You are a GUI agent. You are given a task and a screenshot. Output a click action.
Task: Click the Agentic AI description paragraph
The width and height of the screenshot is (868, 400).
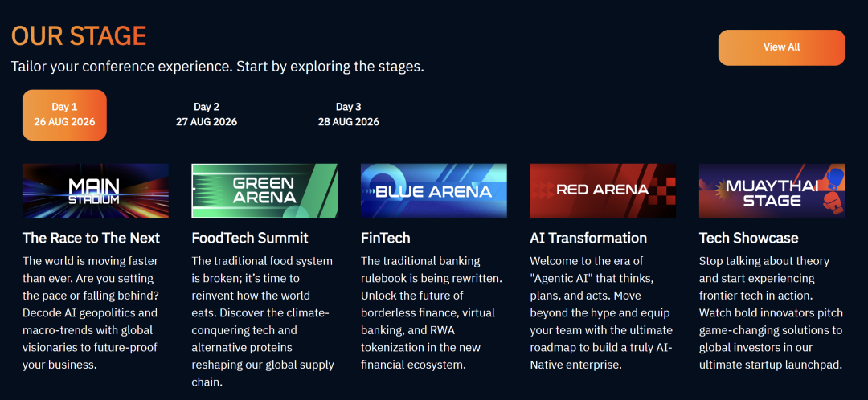(x=601, y=312)
